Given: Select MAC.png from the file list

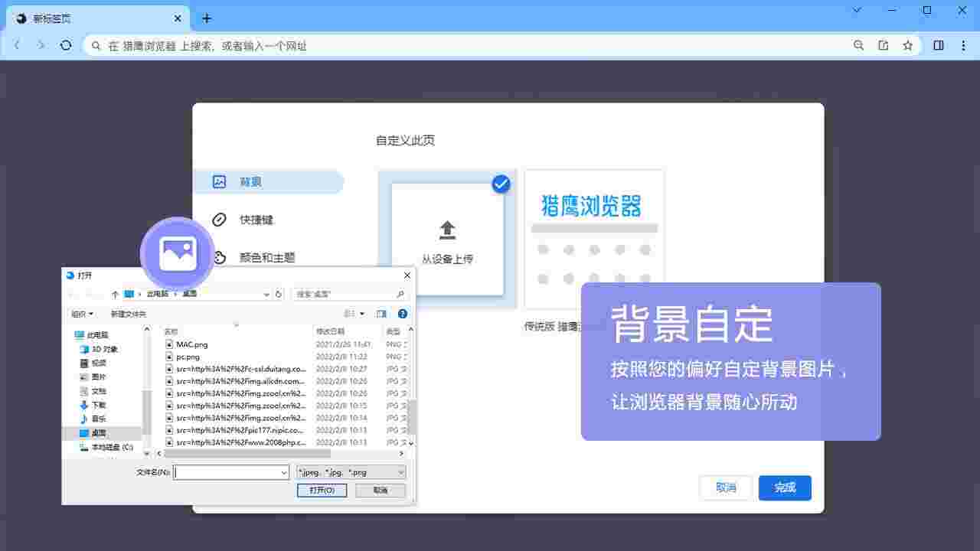Looking at the screenshot, I should coord(191,344).
